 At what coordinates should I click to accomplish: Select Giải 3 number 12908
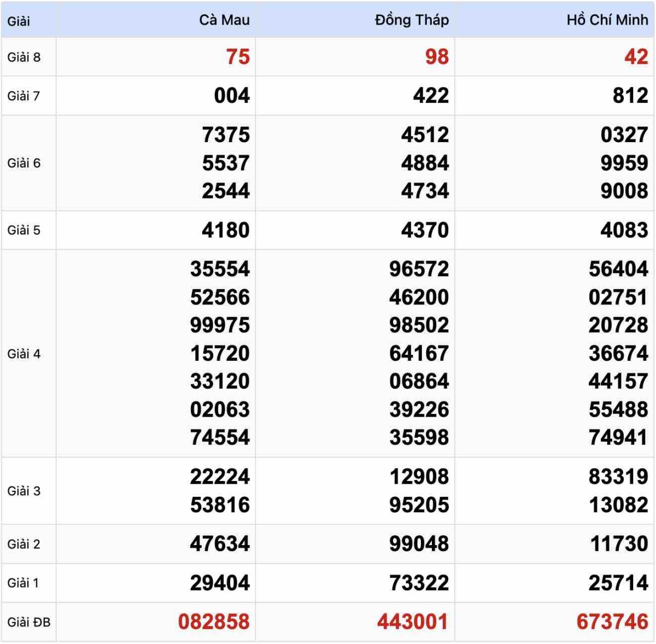click(x=419, y=477)
